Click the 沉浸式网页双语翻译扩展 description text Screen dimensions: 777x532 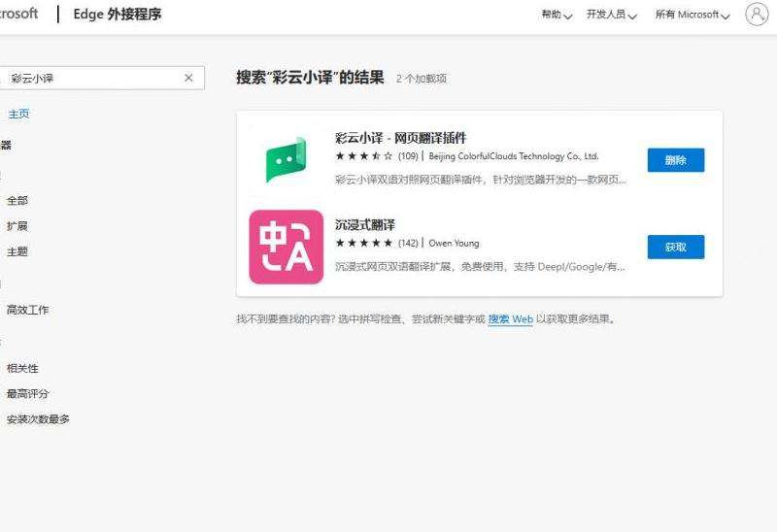[480, 267]
